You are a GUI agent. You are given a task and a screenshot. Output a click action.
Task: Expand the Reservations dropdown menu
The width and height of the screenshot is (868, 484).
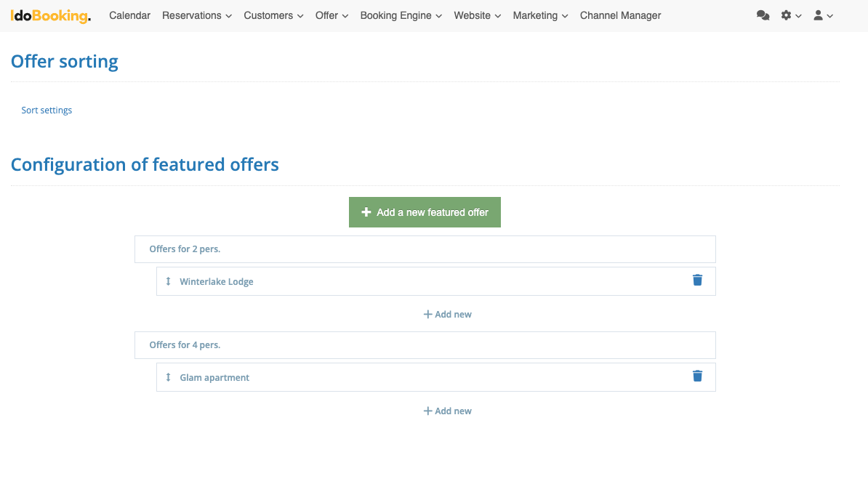(x=196, y=15)
